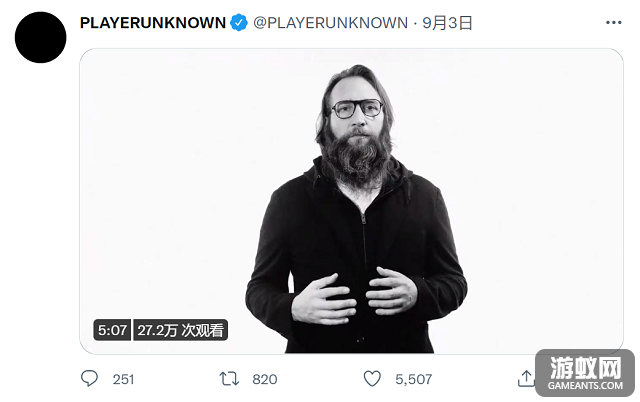Click the GAMEANTS.COM watermark text

(585, 386)
